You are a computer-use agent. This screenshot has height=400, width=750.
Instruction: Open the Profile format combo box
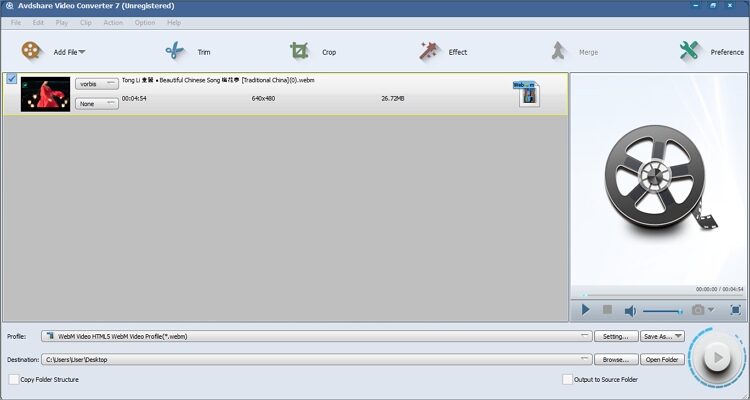317,336
